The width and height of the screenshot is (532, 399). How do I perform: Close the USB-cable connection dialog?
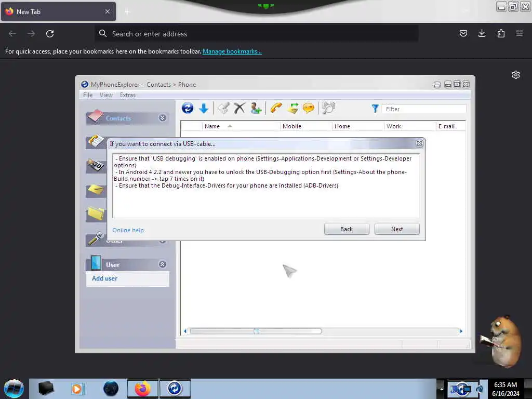point(419,144)
